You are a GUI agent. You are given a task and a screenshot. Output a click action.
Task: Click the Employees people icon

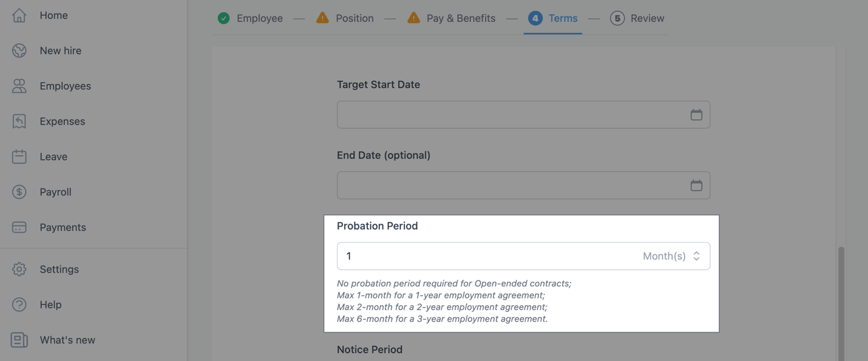[x=19, y=86]
